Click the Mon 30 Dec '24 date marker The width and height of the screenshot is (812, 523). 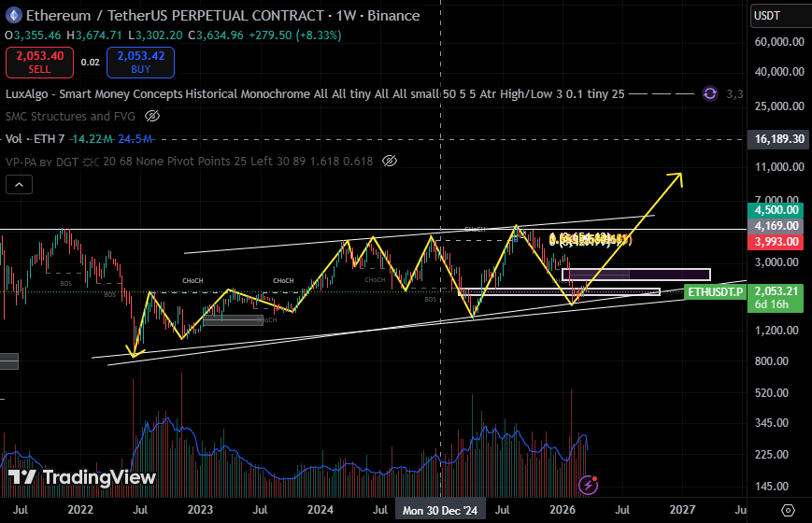click(440, 511)
